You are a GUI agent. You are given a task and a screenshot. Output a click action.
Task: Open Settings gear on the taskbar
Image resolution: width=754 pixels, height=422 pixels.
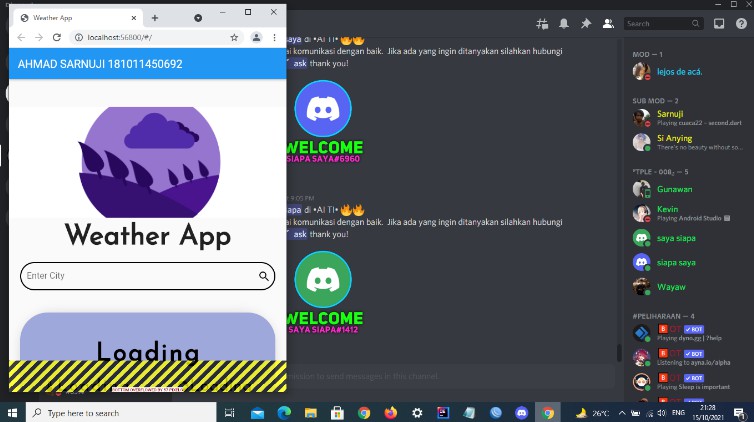click(x=417, y=413)
